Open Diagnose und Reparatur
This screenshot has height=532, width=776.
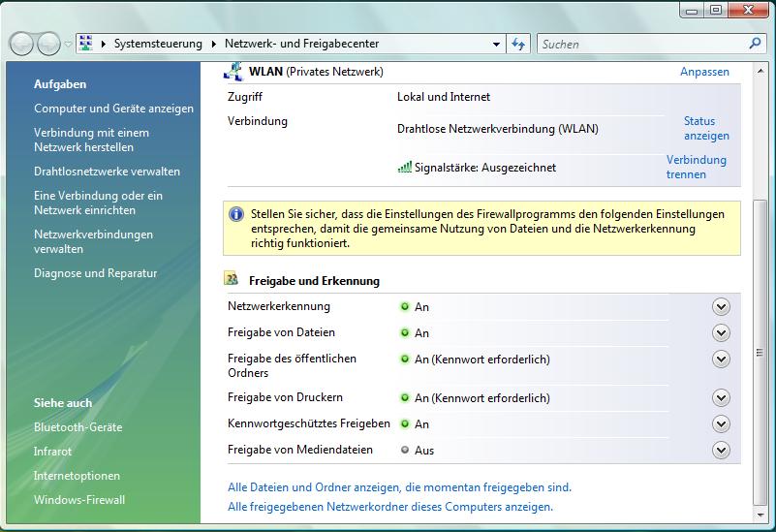coord(95,273)
